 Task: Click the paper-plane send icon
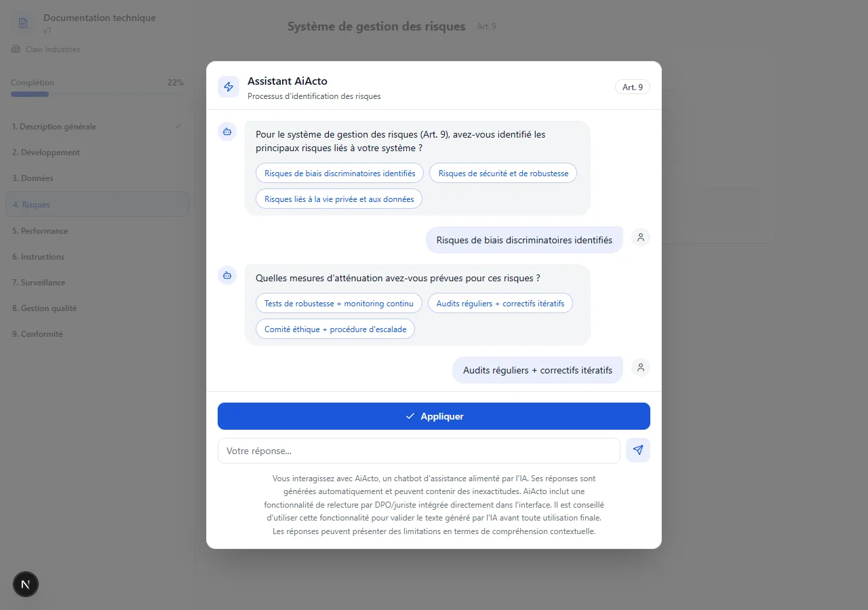pos(637,450)
